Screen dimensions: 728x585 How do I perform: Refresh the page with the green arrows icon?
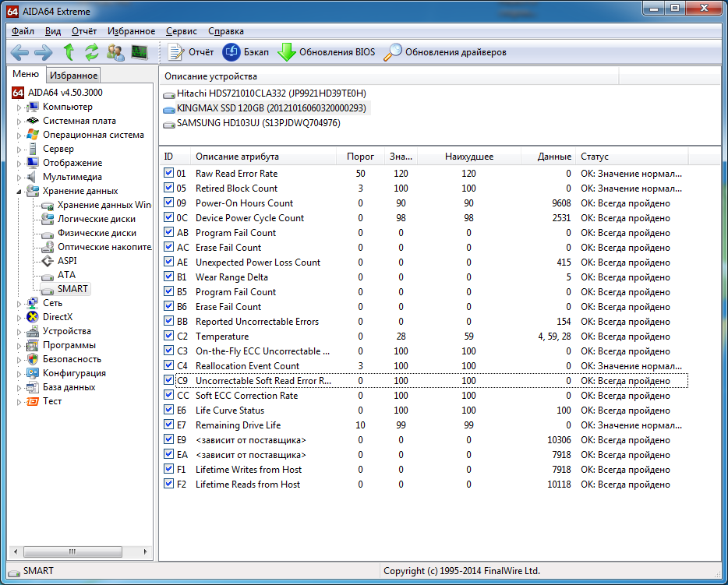point(91,52)
